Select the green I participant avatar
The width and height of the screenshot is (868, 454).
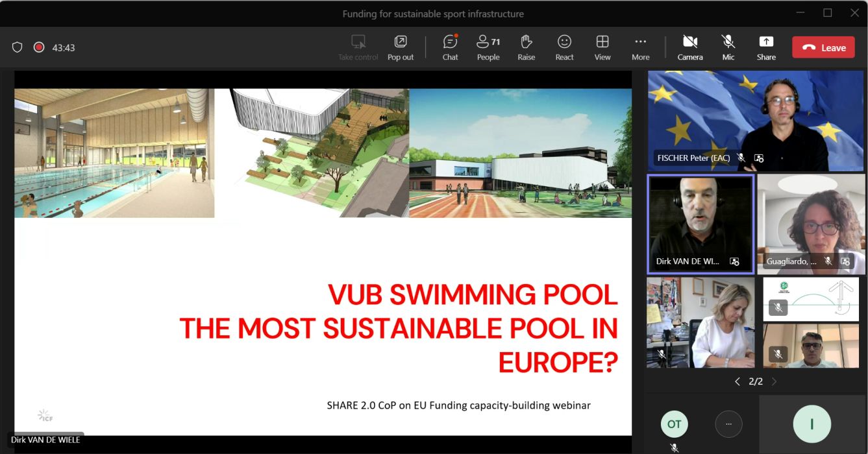812,424
